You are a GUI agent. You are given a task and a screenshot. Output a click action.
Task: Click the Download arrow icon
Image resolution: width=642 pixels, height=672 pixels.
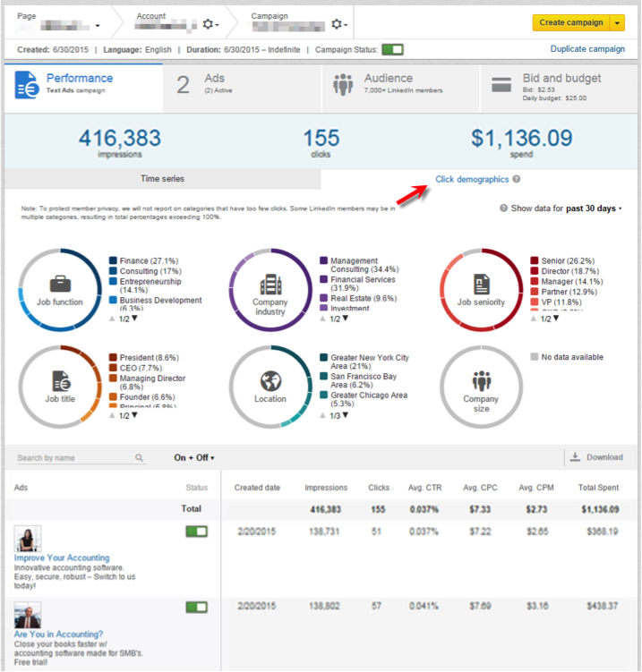[575, 457]
